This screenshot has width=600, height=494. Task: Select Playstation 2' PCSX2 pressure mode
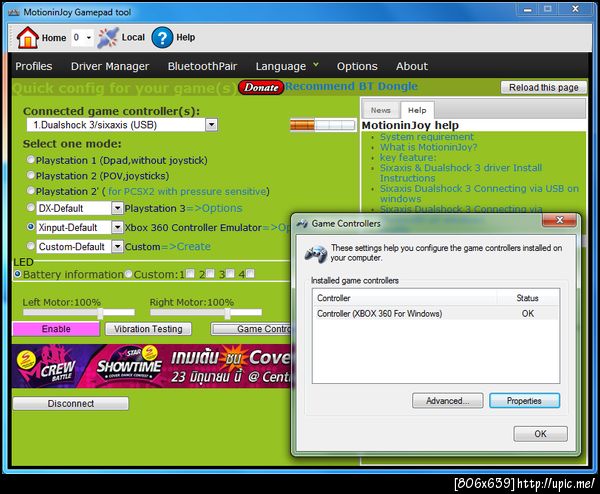pyautogui.click(x=31, y=191)
